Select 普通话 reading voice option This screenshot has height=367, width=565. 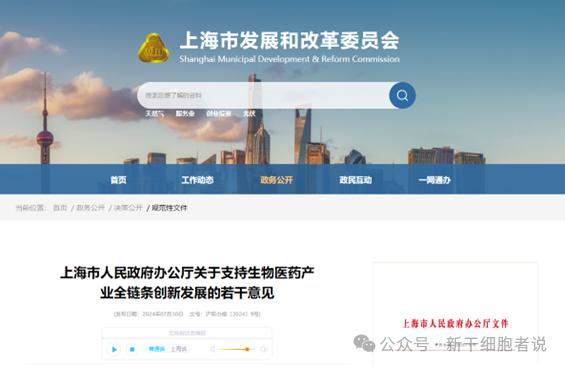(x=157, y=349)
